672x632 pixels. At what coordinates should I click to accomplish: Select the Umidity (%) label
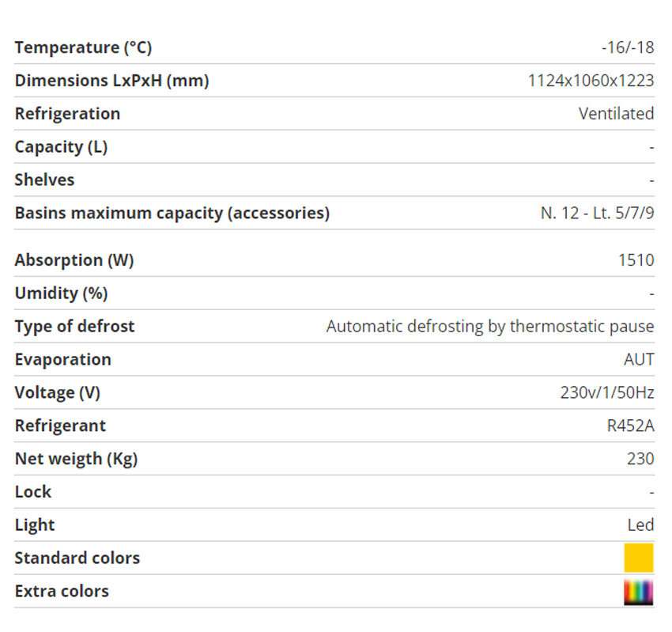pyautogui.click(x=62, y=293)
